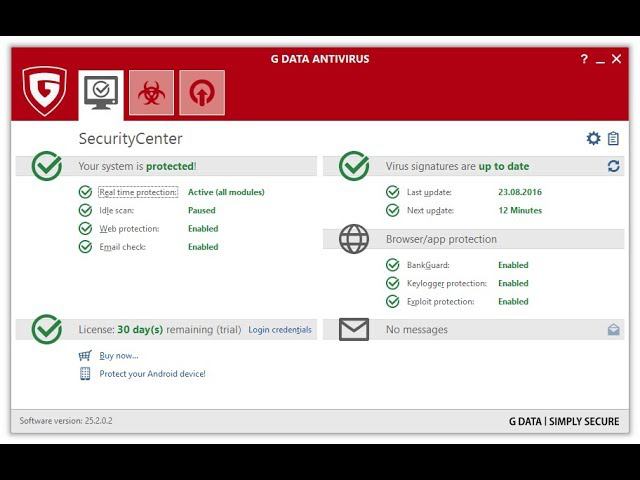
Task: Click the check icon next to Next update
Action: [393, 210]
